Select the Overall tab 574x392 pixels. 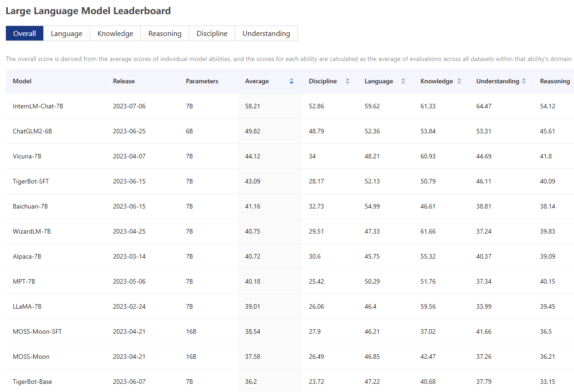[25, 34]
